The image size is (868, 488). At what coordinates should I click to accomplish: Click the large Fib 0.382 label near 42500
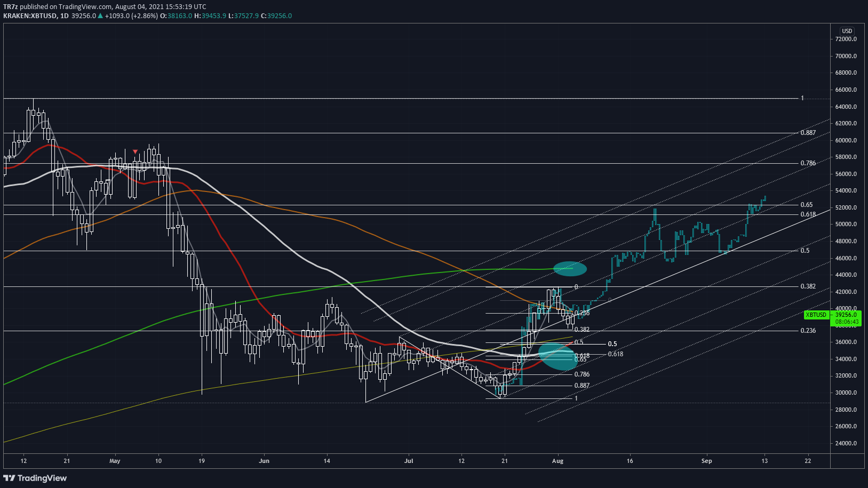click(808, 286)
